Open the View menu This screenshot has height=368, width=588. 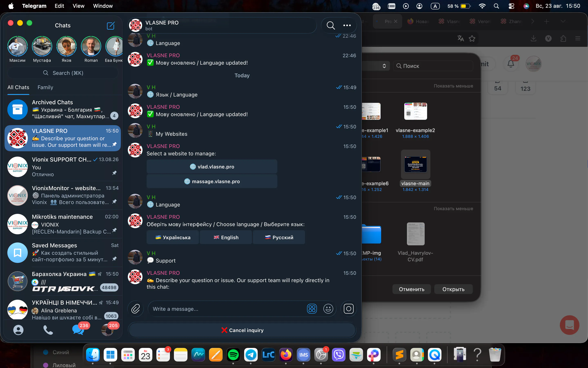(x=78, y=6)
